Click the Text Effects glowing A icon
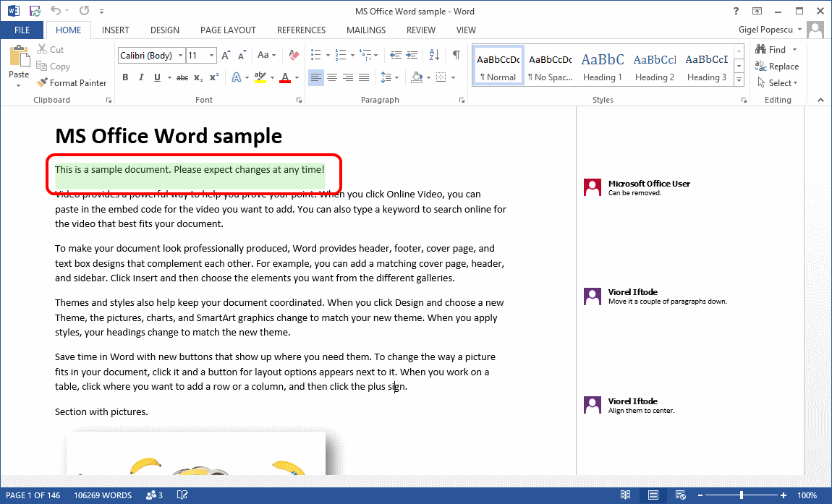Screen dimensions: 832x504 click(236, 77)
